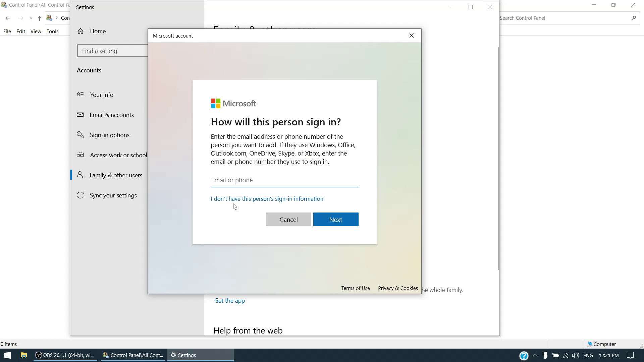Open the notification center icon
Screen dimensions: 644x362
[630, 355]
